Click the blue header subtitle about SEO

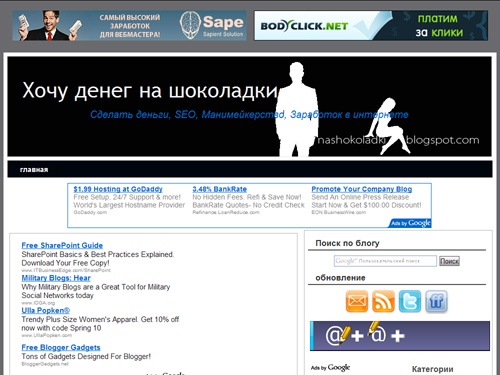tap(249, 115)
